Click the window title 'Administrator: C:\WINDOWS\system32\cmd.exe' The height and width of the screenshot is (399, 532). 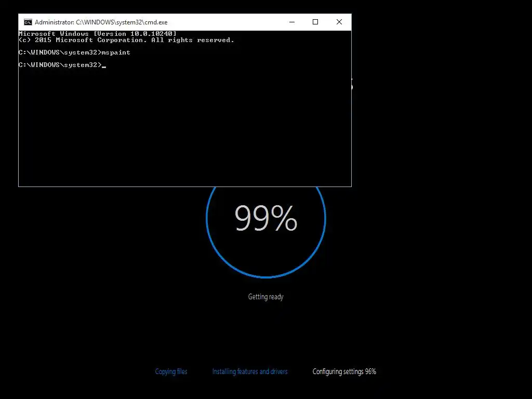pyautogui.click(x=101, y=22)
